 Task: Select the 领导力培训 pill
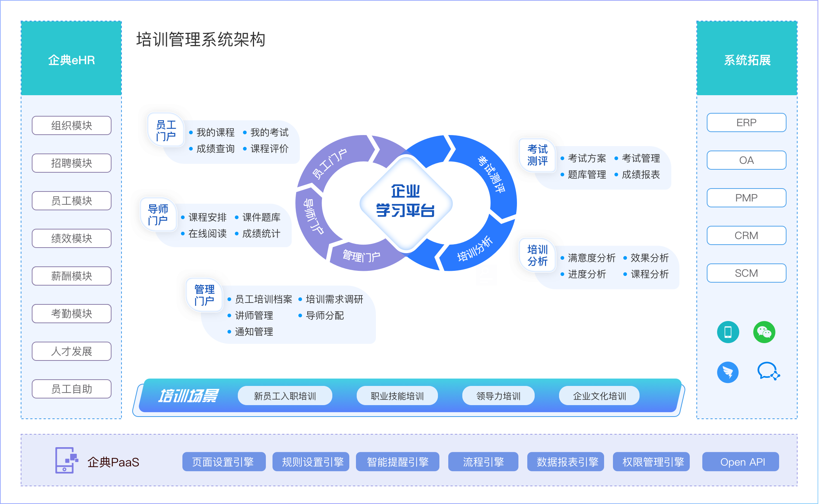[498, 396]
